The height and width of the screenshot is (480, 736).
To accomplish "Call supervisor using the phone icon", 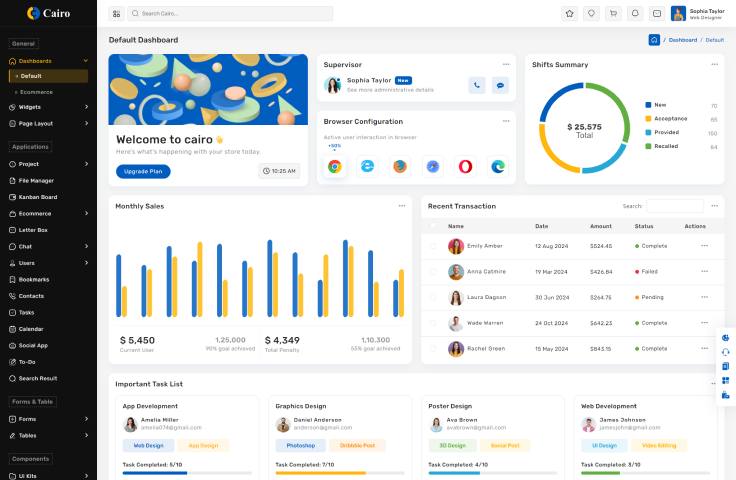I will pos(477,85).
